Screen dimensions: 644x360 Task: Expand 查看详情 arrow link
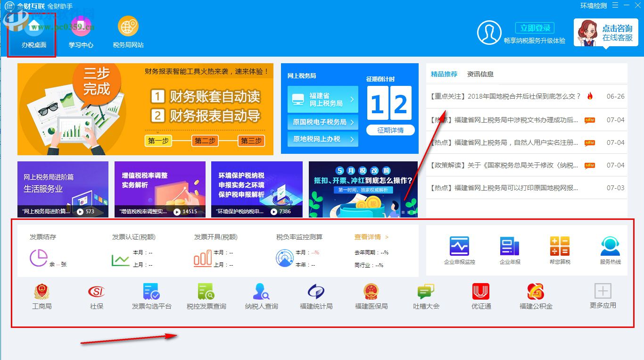tap(372, 237)
